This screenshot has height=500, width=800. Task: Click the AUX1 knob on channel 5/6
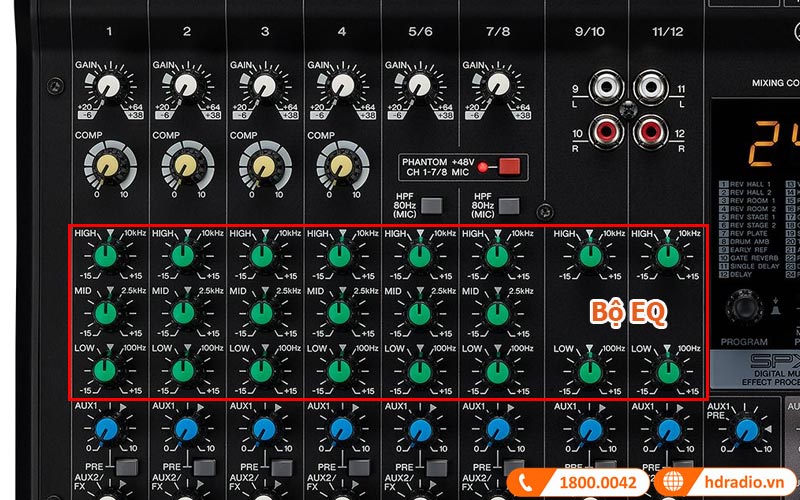click(x=420, y=430)
